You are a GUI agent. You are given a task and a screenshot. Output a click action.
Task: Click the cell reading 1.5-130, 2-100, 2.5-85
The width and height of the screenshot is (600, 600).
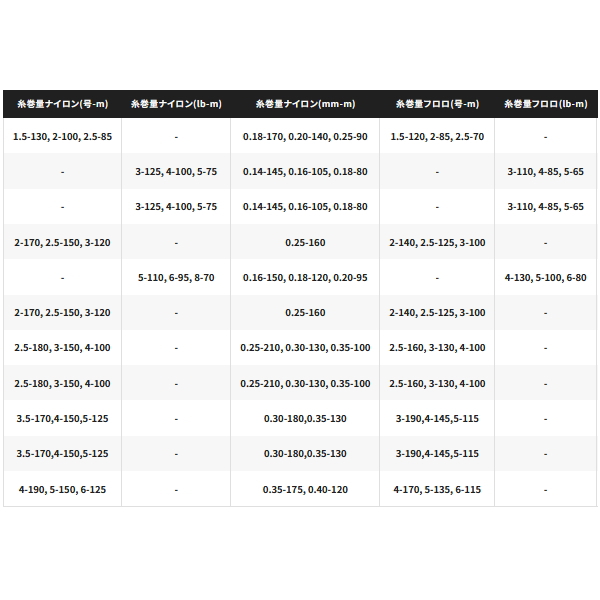click(x=62, y=136)
